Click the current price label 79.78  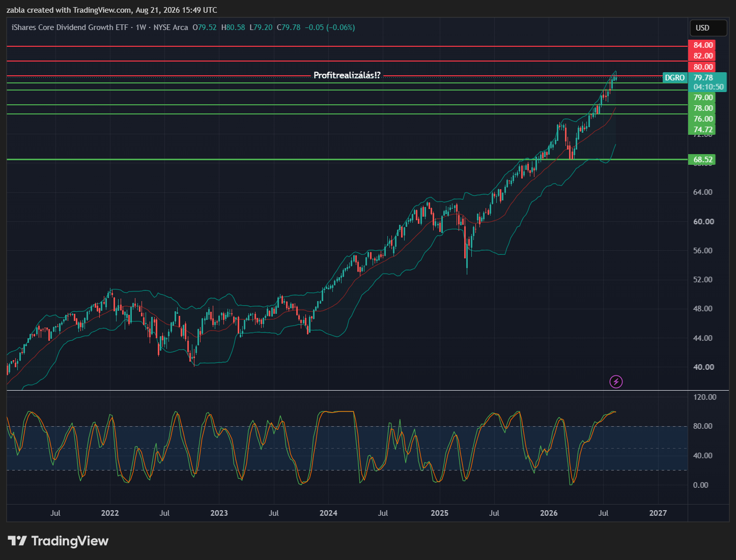703,78
